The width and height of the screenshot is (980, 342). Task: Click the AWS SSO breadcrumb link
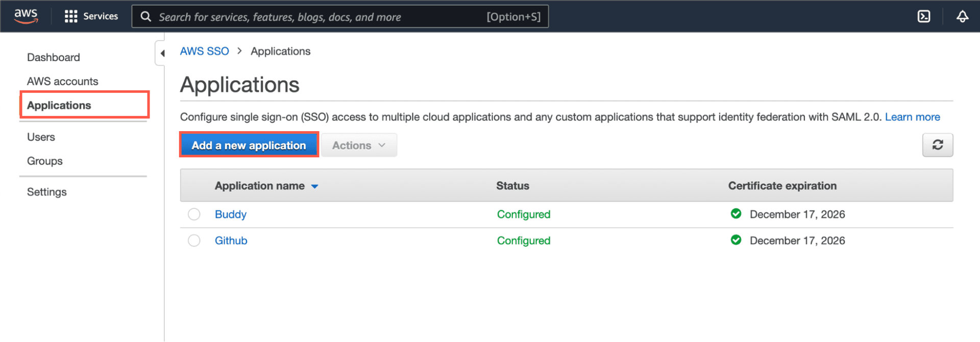pos(204,51)
